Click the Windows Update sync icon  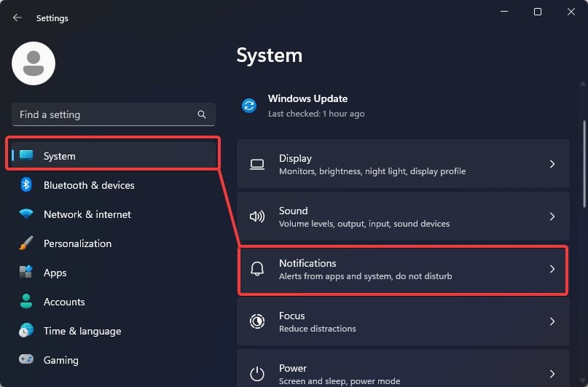pyautogui.click(x=249, y=106)
